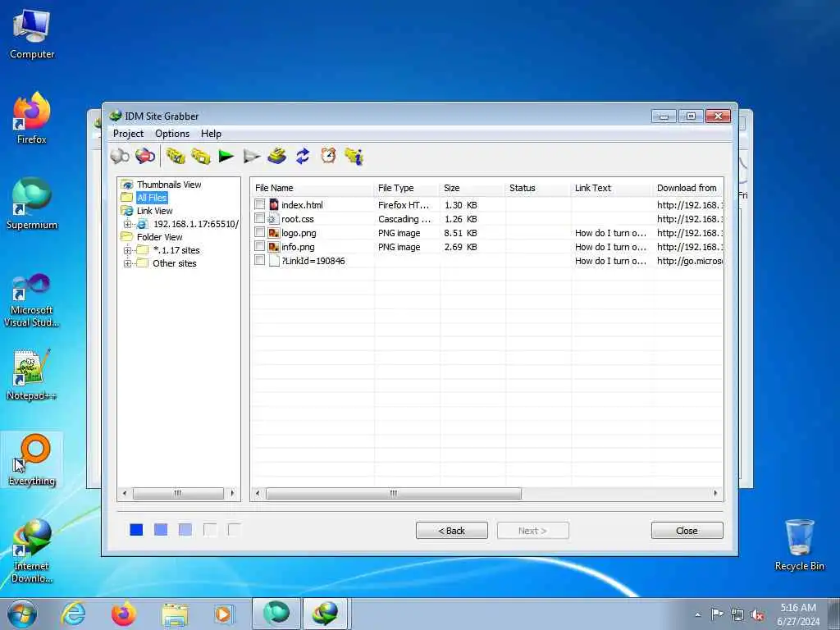Viewport: 840px width, 630px height.
Task: Click the logo.png image file icon
Action: coord(274,232)
